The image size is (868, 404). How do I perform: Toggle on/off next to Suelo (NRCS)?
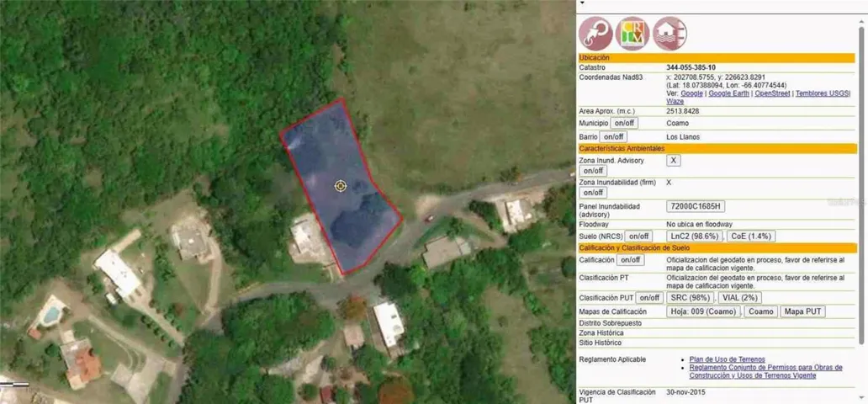coord(639,236)
